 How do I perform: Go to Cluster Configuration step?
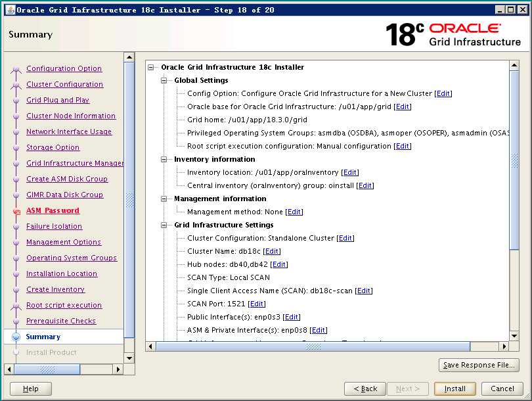click(x=65, y=84)
